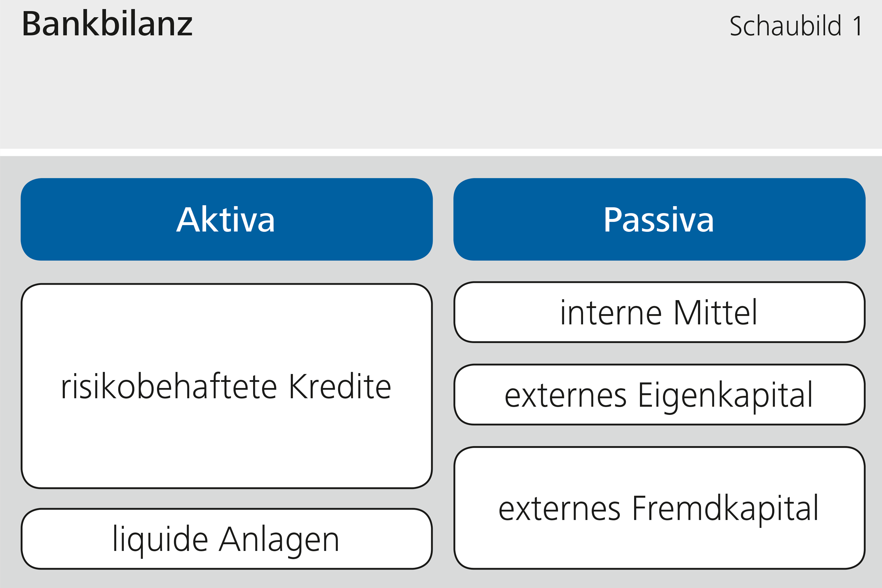This screenshot has width=882, height=588.
Task: Click the word Anlagen
Action: pos(279,540)
